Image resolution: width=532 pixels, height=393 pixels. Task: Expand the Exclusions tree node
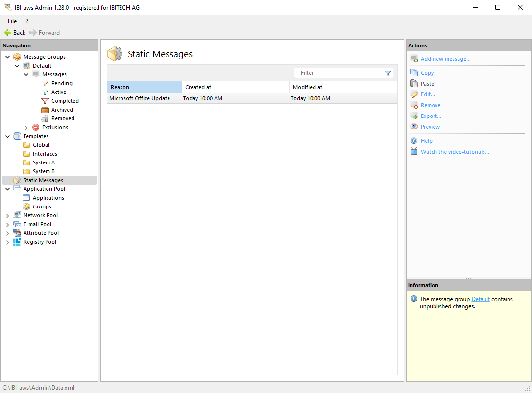point(26,128)
